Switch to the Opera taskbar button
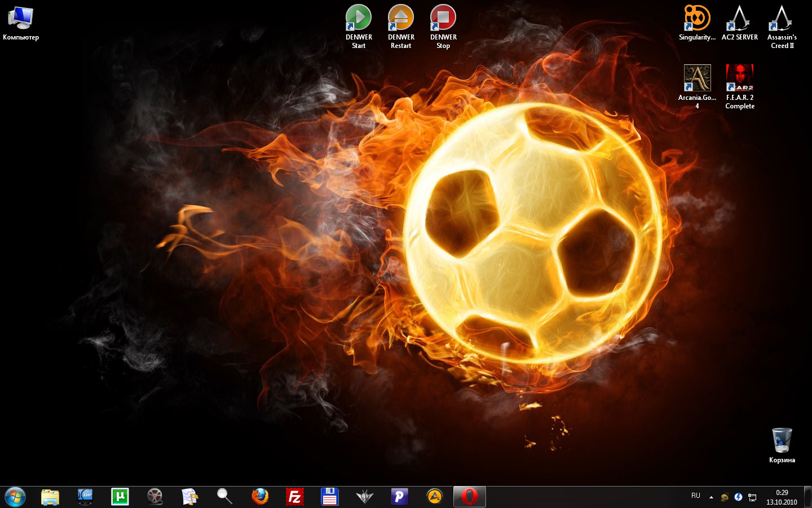Screen dimensions: 812x508 point(469,497)
